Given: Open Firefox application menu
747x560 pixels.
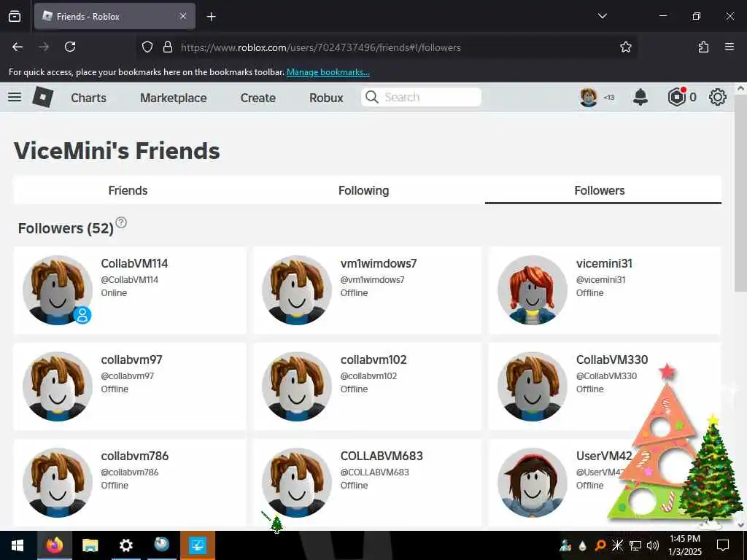Looking at the screenshot, I should pos(729,47).
